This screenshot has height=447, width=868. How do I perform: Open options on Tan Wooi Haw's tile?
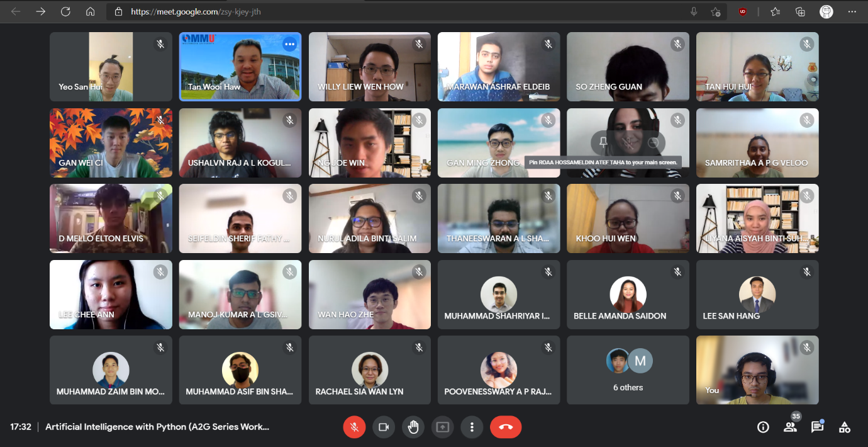point(289,43)
